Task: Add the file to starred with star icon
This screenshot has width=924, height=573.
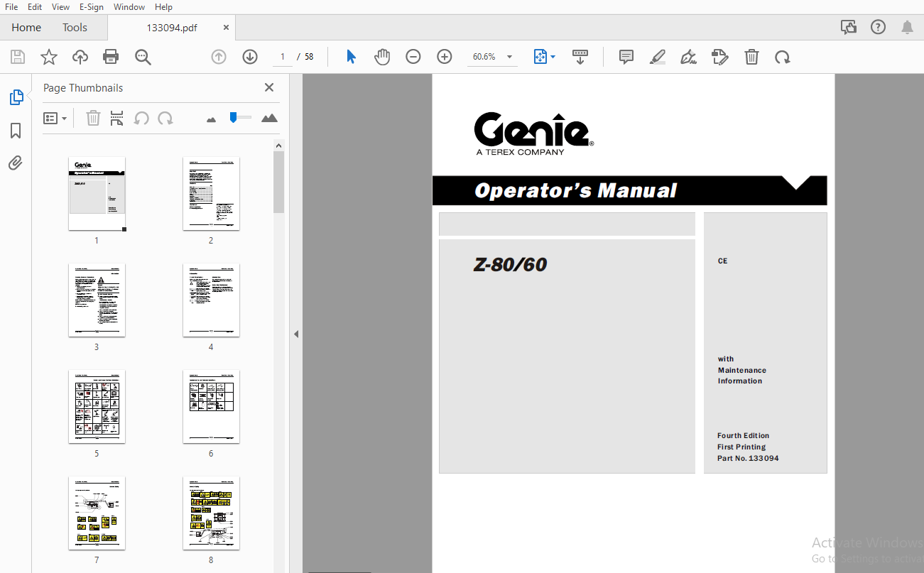Action: [49, 57]
